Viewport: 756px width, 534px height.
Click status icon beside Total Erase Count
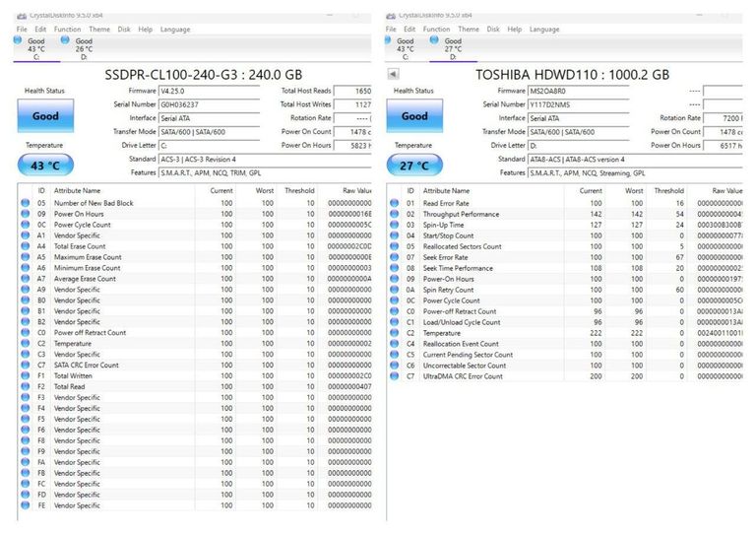26,246
